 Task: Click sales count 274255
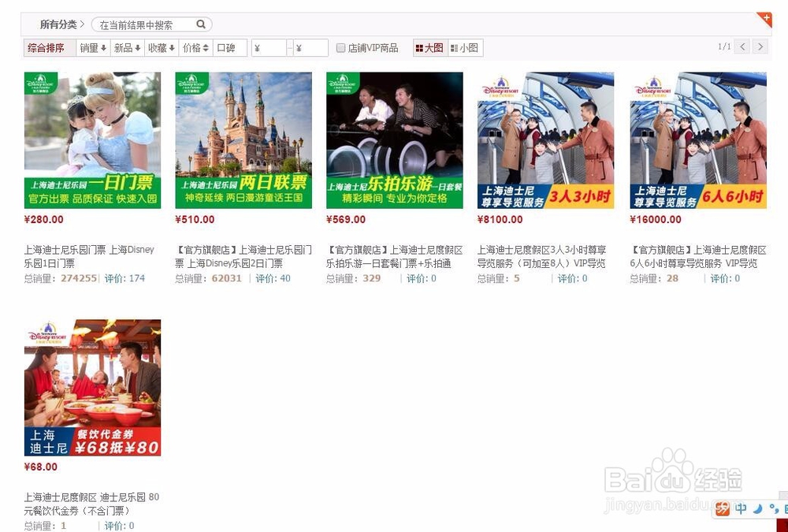pyautogui.click(x=78, y=278)
